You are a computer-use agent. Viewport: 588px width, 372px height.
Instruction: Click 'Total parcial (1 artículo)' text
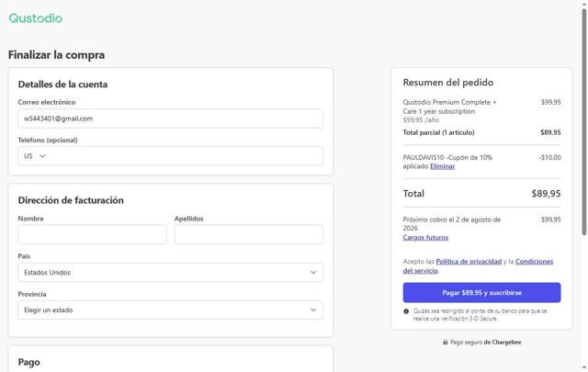438,132
